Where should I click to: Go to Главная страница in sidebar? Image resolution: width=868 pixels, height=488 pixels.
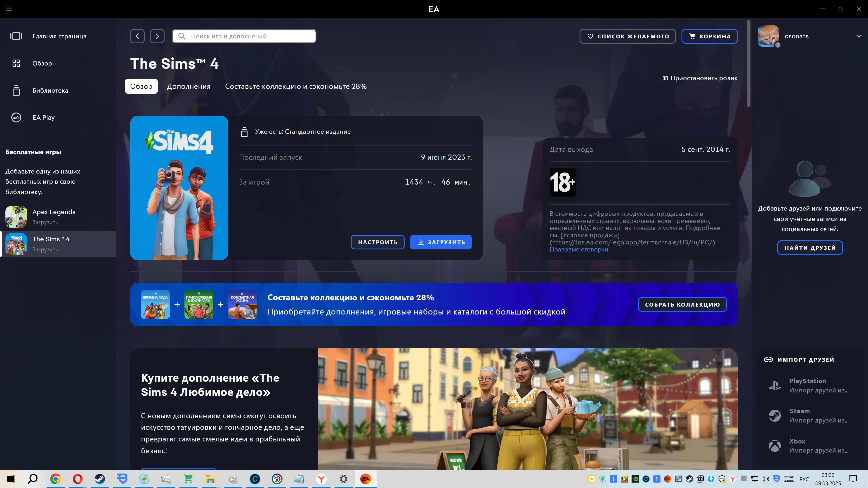click(x=58, y=36)
